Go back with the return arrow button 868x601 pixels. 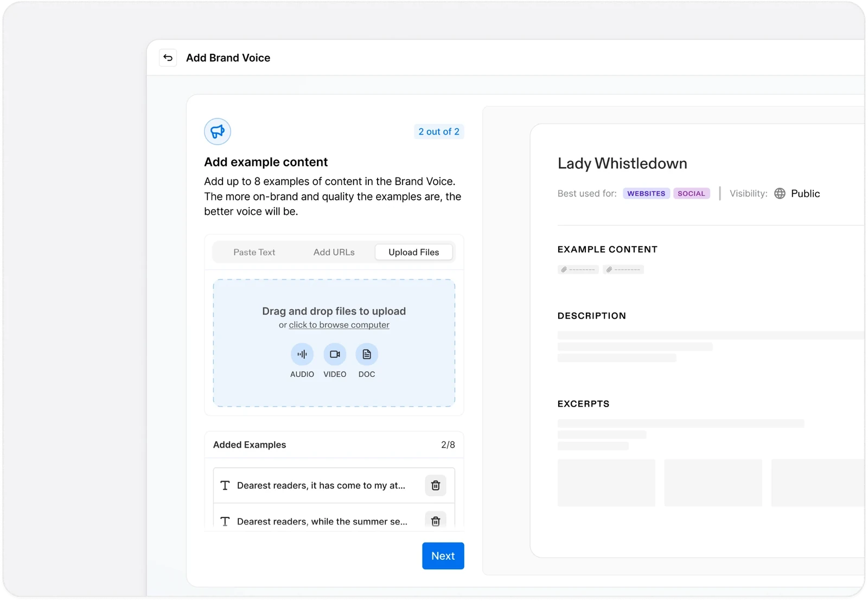pyautogui.click(x=168, y=58)
